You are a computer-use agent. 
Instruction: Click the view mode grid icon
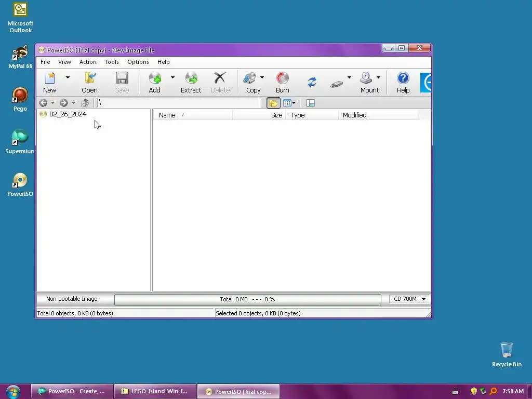[287, 103]
